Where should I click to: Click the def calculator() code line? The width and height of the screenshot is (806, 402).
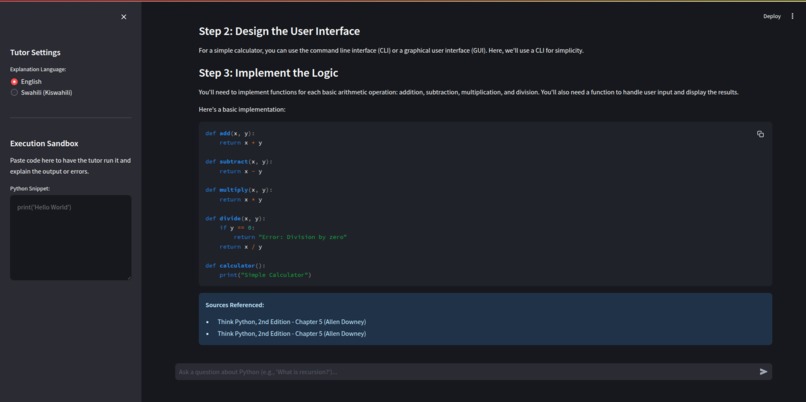click(x=235, y=266)
